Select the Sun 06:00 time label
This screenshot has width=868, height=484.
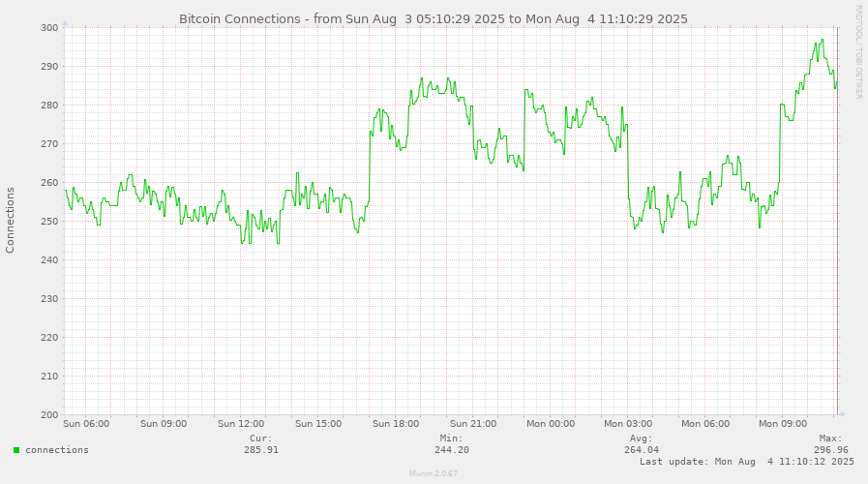pos(86,423)
